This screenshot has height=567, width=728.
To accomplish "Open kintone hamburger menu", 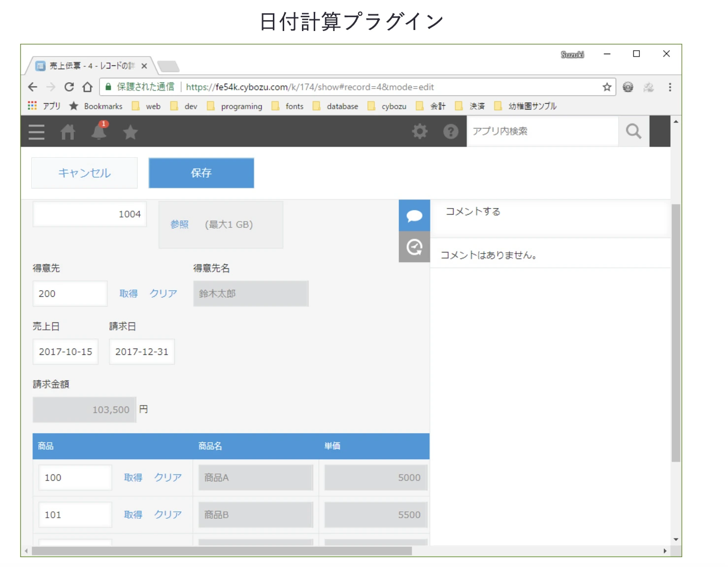I will coord(36,132).
